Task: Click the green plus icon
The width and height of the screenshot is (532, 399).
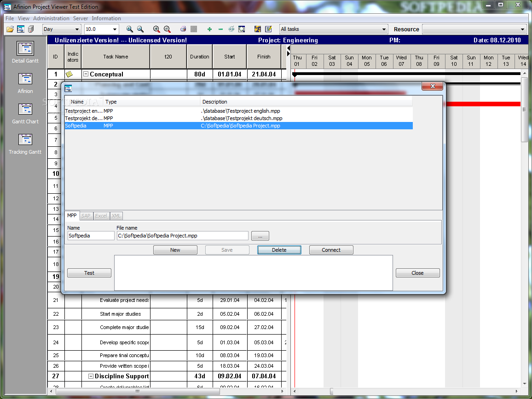Action: (209, 29)
